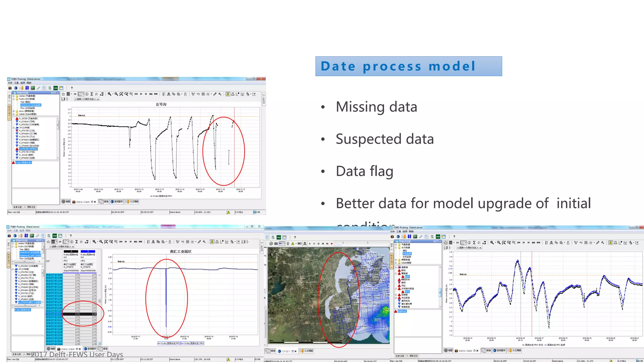
Task: Click the sigma icon in the bottom-left window
Action: click(x=76, y=242)
